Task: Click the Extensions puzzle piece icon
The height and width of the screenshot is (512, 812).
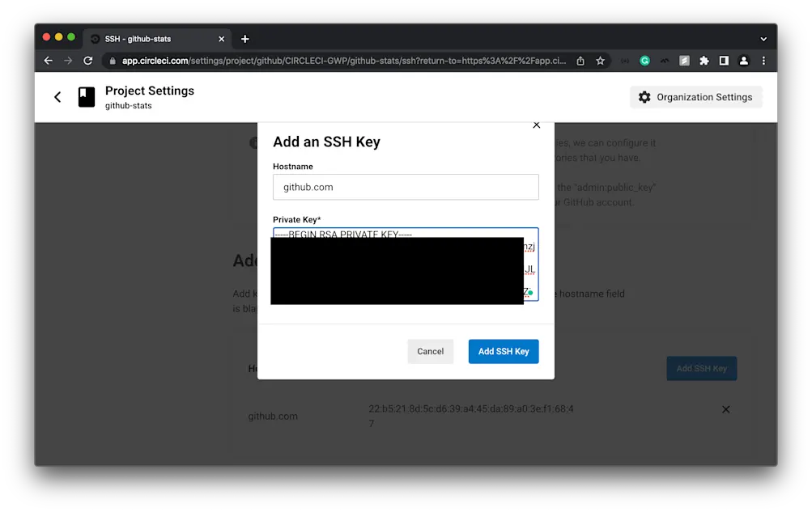Action: (x=704, y=60)
